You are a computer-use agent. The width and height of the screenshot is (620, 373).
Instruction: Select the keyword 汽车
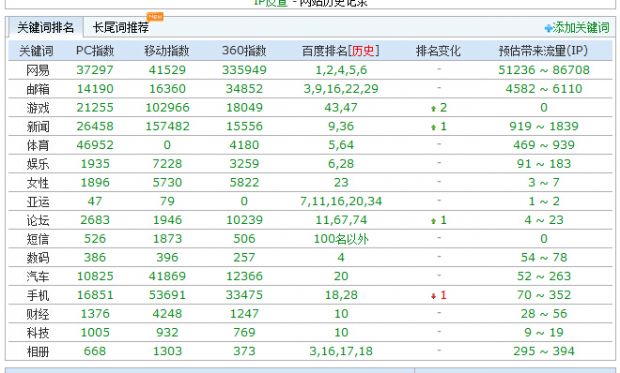(38, 276)
